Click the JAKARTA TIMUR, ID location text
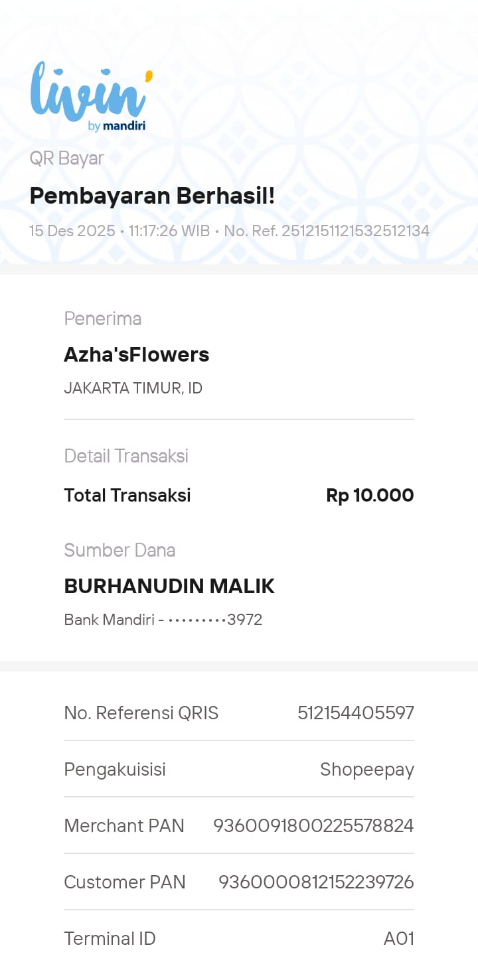Screen dimensions: 478x980 [133, 388]
